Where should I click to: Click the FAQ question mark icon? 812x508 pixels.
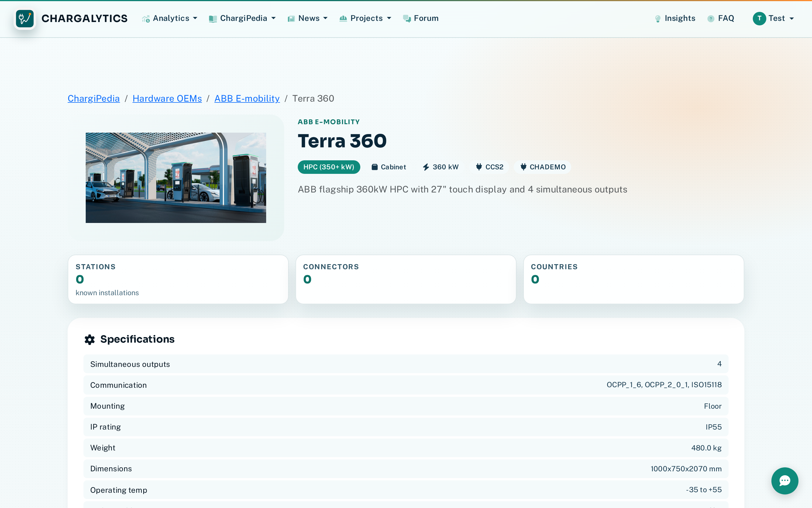pos(711,19)
